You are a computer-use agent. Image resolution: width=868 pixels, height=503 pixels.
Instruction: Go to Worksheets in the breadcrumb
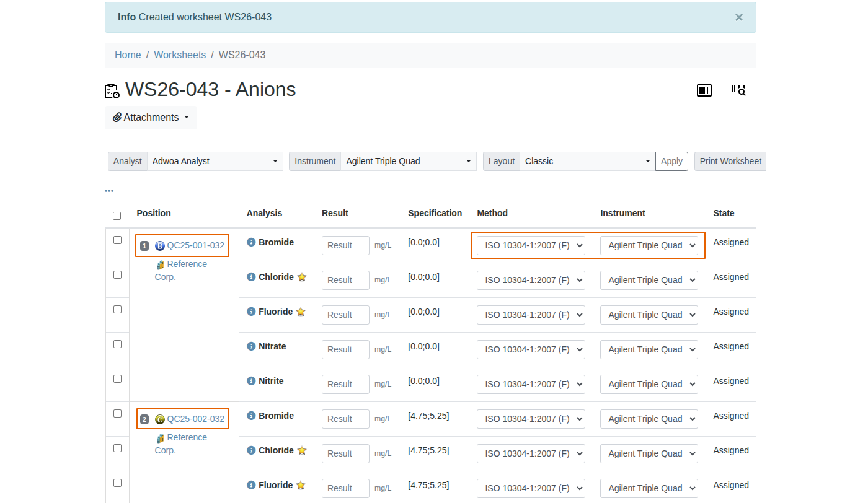coord(180,55)
